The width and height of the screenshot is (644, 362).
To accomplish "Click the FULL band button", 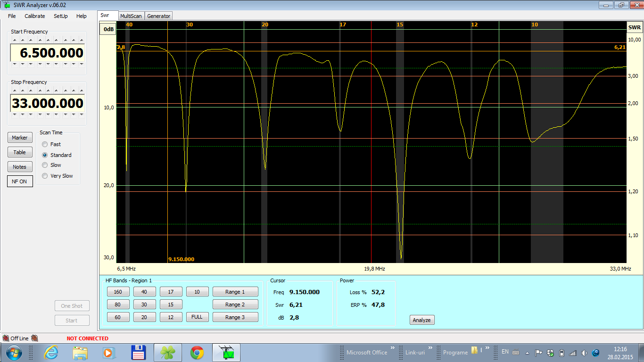I will click(197, 317).
